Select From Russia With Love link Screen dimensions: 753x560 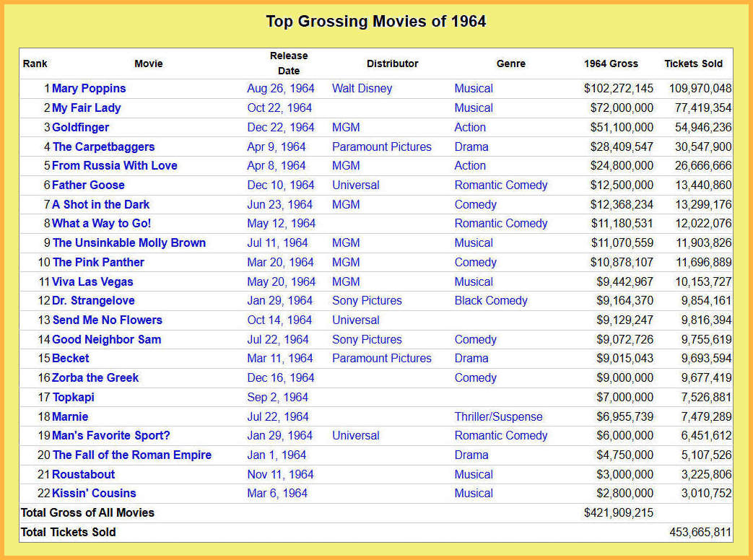115,165
